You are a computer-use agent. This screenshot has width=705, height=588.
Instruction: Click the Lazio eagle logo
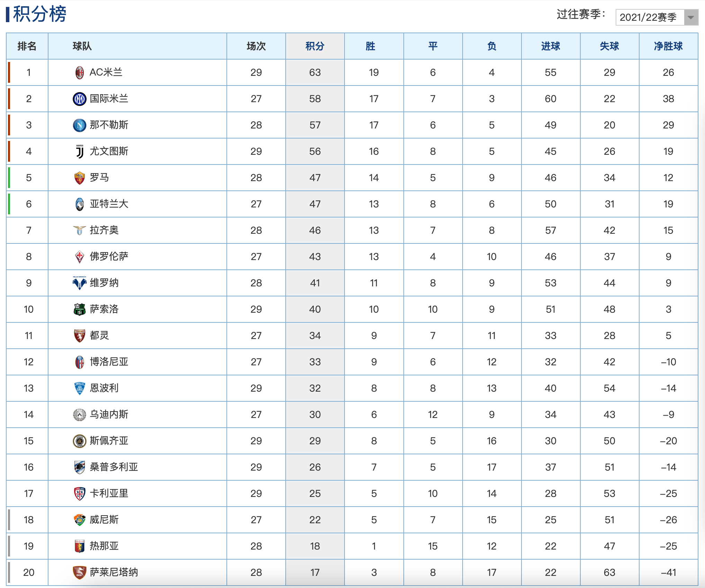(x=80, y=230)
